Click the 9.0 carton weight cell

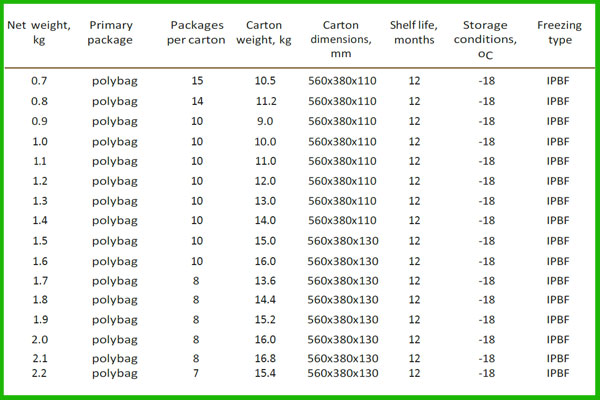point(265,121)
